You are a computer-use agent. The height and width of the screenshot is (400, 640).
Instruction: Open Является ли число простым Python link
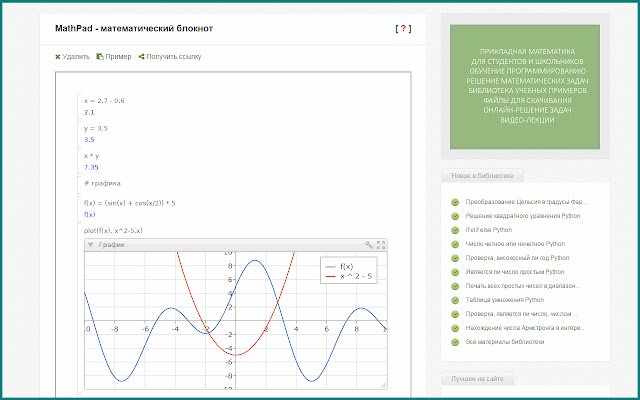pyautogui.click(x=515, y=272)
